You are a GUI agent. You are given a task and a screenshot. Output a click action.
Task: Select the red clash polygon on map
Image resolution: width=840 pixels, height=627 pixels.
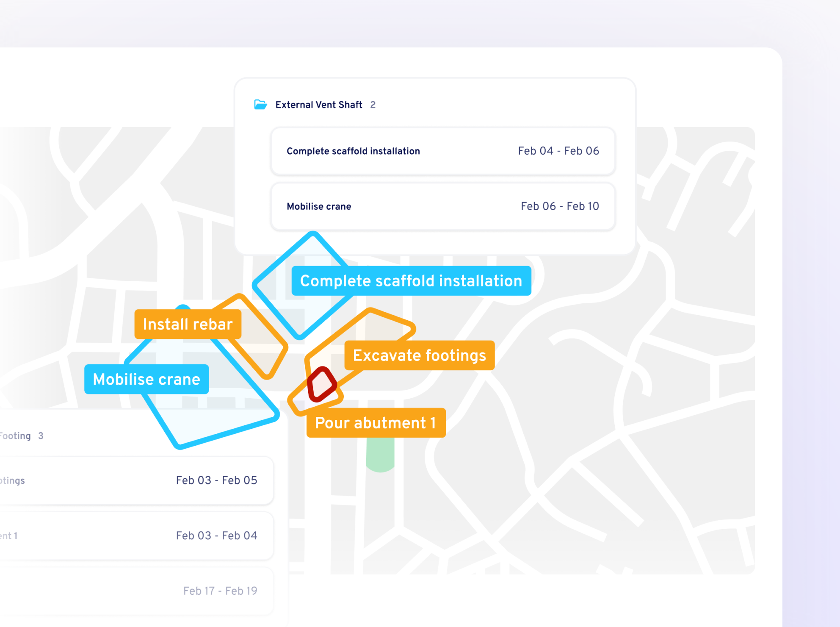(322, 385)
